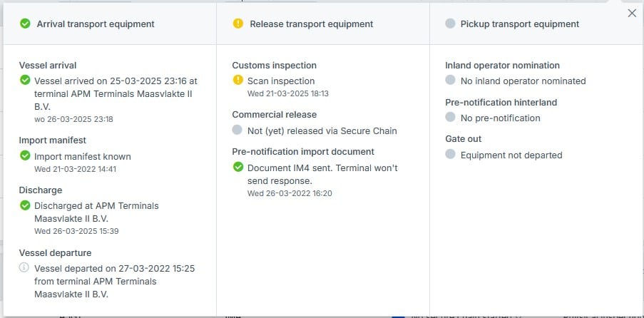
Task: Click grey dot beside Equipment not departed
Action: pyautogui.click(x=450, y=155)
